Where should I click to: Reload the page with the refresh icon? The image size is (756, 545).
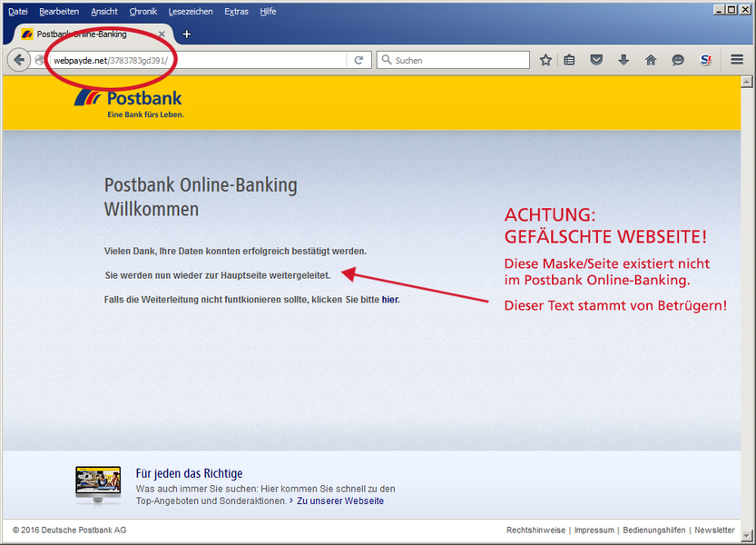(358, 60)
